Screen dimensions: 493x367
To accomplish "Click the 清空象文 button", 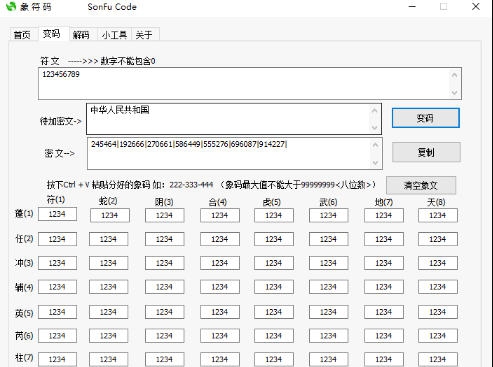I will point(421,185).
